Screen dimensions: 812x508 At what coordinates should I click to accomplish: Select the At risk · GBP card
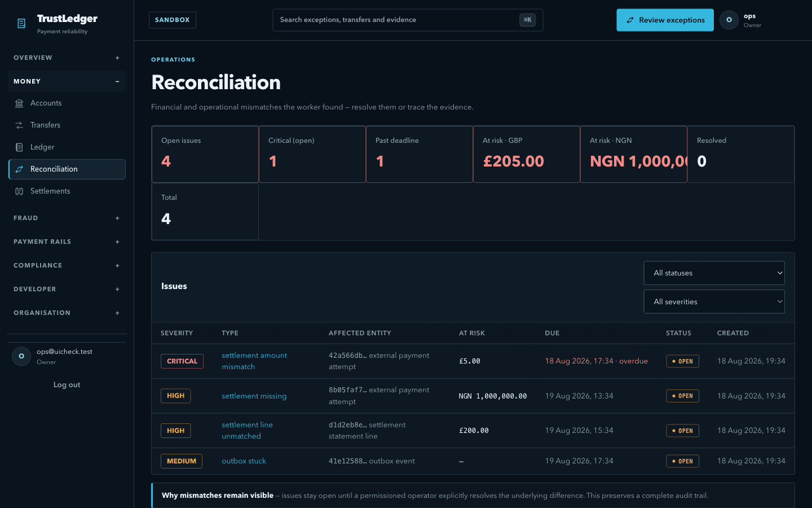(x=527, y=154)
